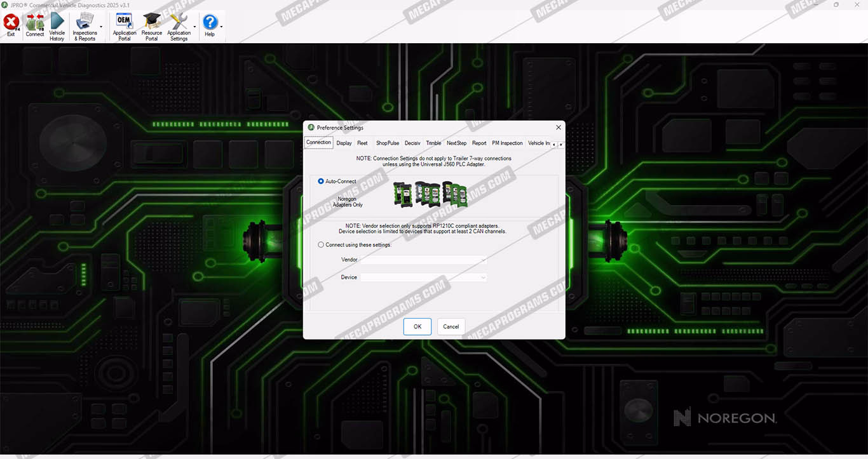Click Cancel in Preference Settings
Viewport: 868px width, 459px height.
pos(451,326)
